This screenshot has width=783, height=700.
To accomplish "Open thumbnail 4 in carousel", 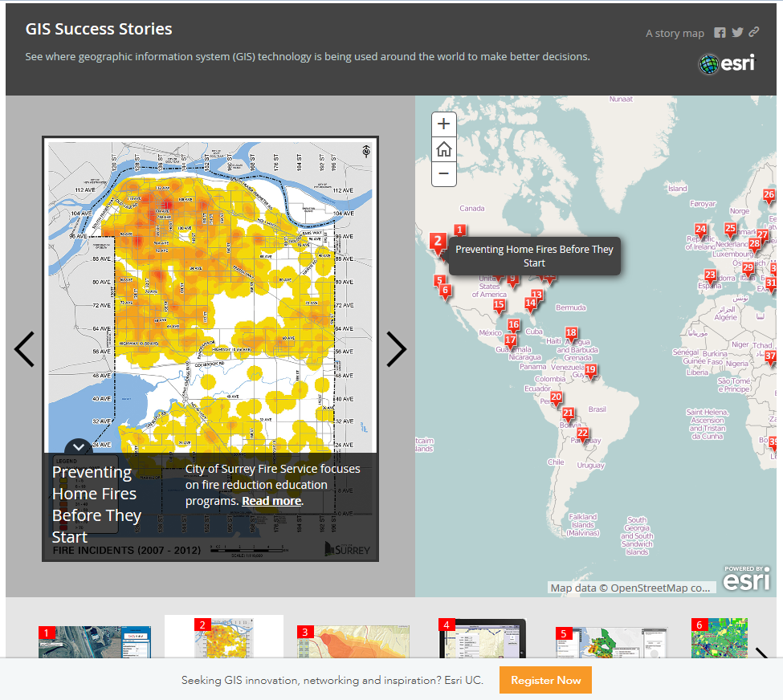I will pos(482,638).
